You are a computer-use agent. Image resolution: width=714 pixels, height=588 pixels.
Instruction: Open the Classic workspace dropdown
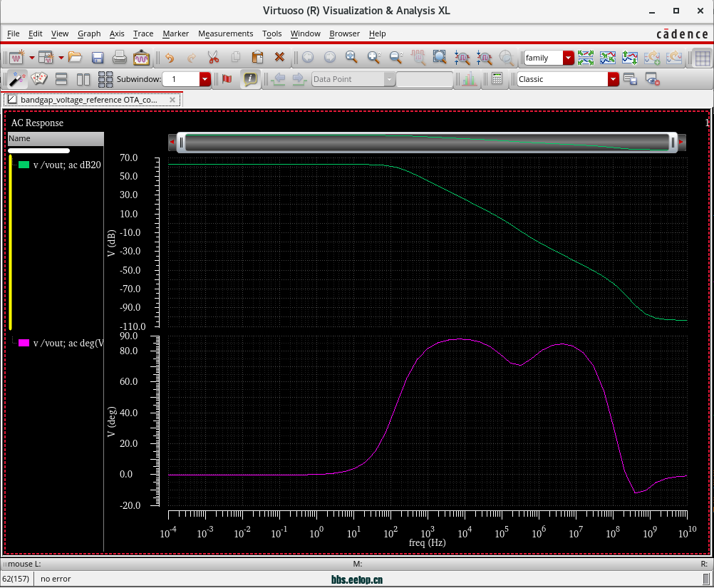coord(614,79)
